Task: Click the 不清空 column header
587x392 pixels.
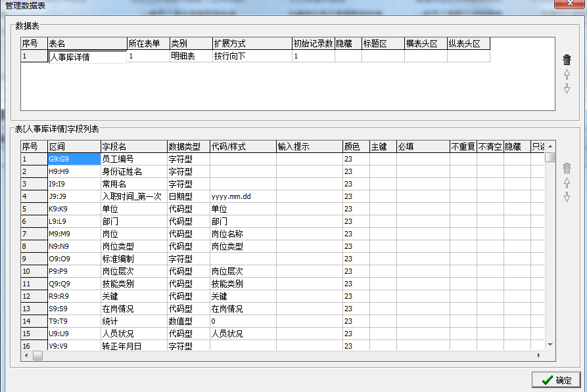Action: point(490,146)
